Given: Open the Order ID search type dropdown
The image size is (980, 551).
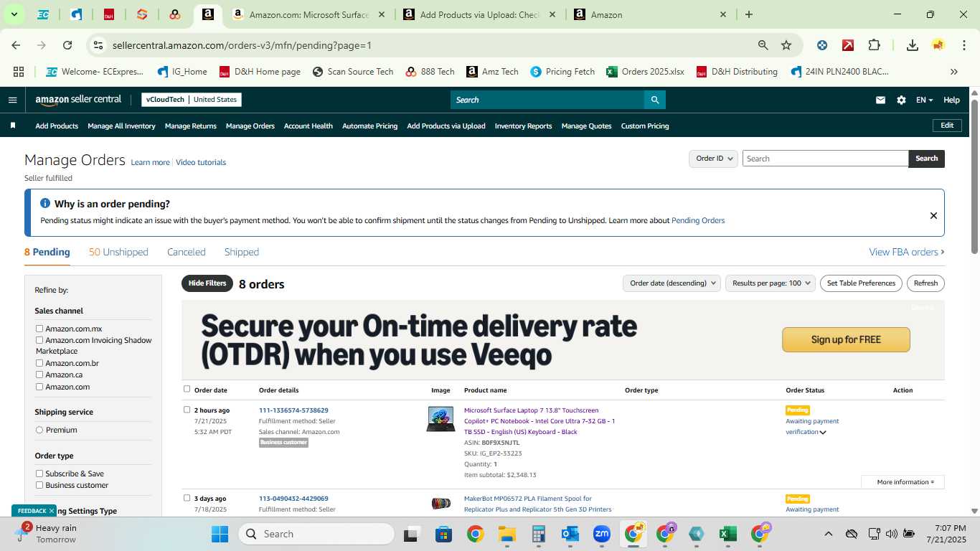Looking at the screenshot, I should coord(713,159).
